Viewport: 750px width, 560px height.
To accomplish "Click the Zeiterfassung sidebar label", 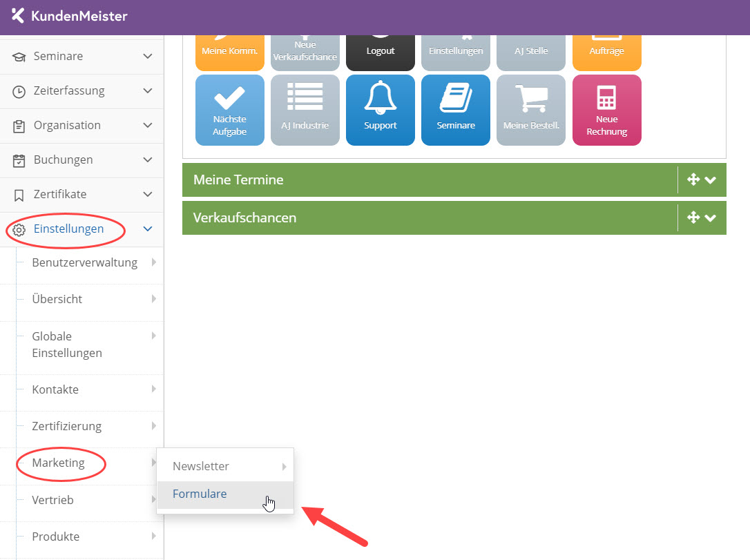I will pos(69,91).
